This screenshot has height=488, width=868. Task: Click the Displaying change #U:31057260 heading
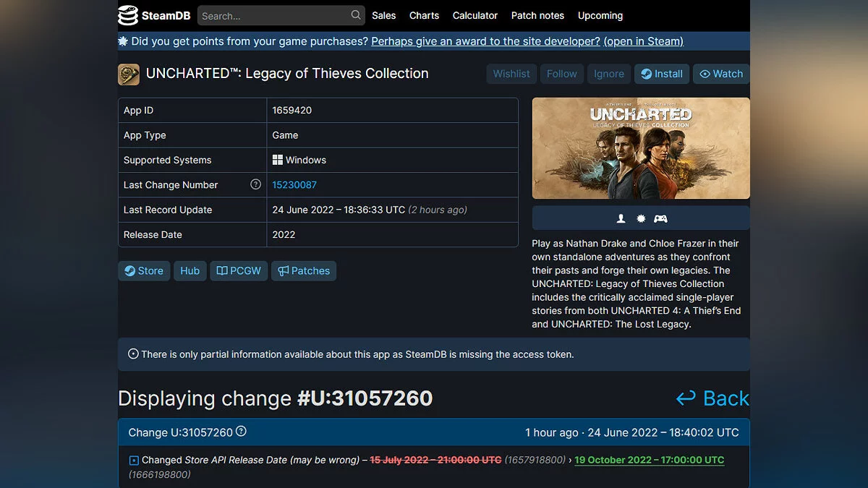click(275, 398)
